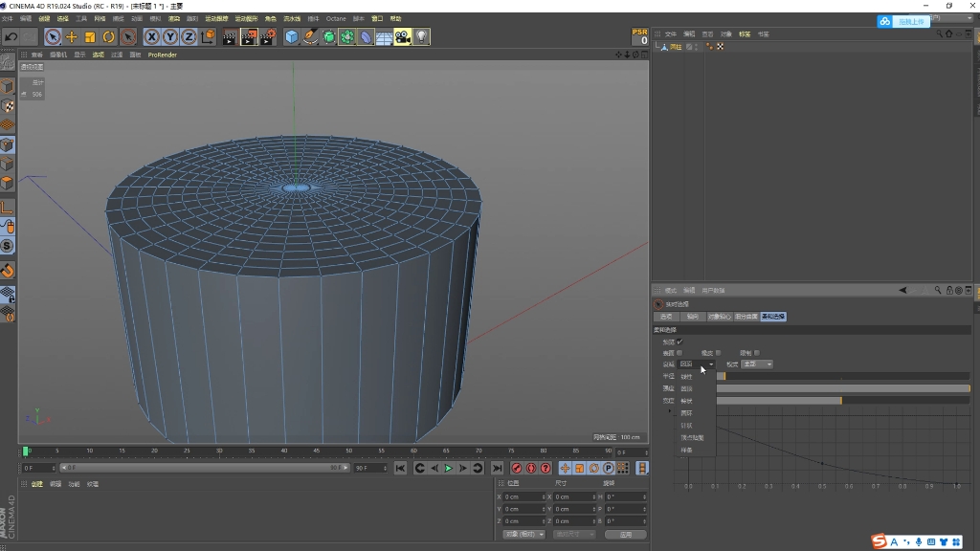Toggle the Z axis lock
980x551 pixels.
(x=189, y=37)
